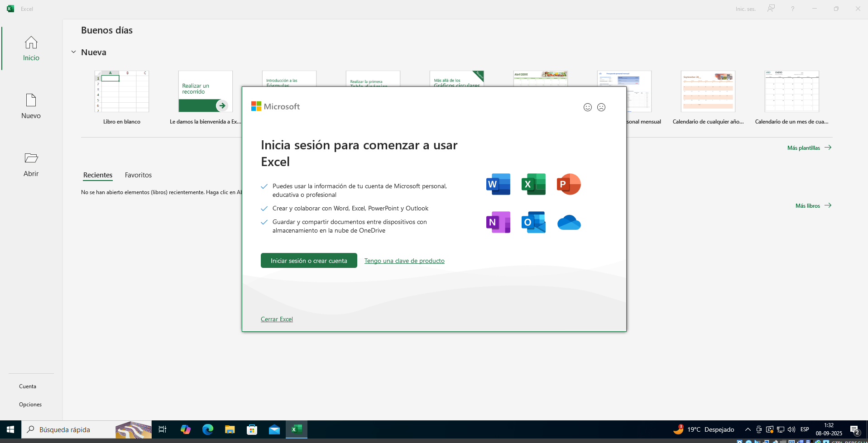
Task: Open the 19°C Despejado weather widget
Action: pyautogui.click(x=704, y=429)
